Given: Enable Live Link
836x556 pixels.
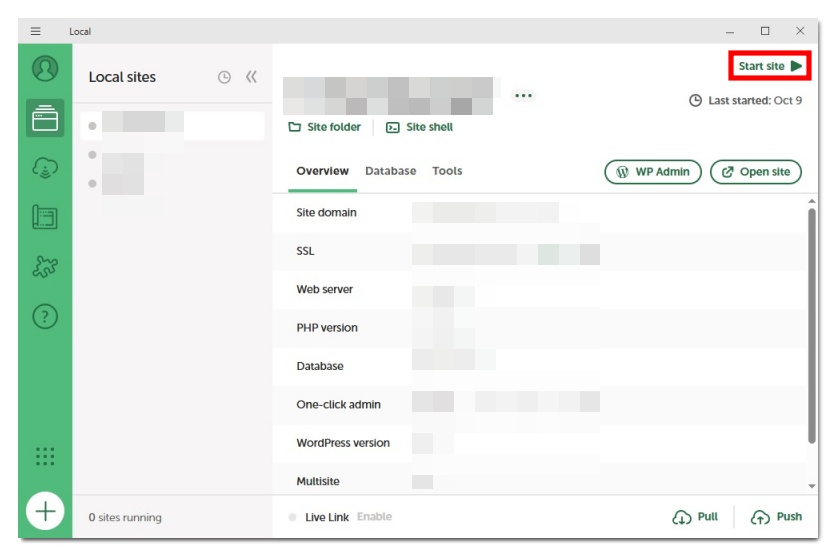Looking at the screenshot, I should click(374, 517).
